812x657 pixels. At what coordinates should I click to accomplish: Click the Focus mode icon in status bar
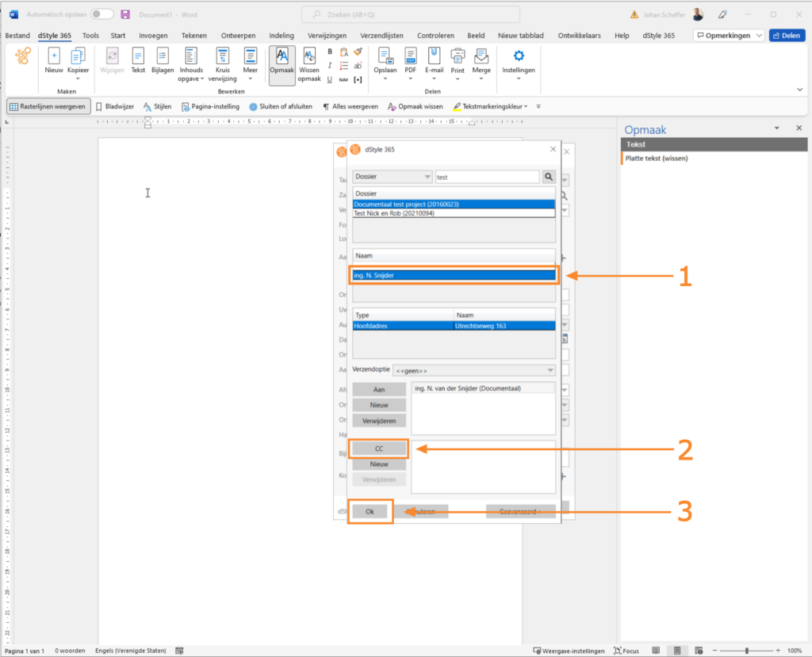[x=626, y=651]
